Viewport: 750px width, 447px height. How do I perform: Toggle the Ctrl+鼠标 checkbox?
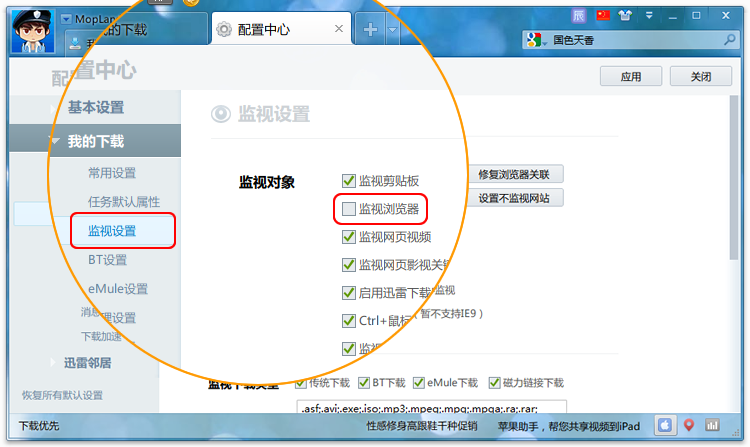click(349, 321)
